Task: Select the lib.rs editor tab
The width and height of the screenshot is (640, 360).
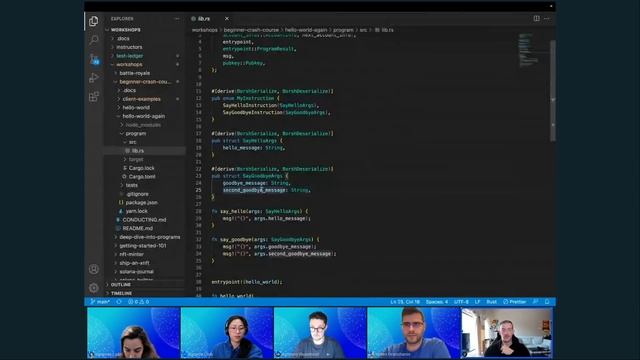Action: [210, 19]
